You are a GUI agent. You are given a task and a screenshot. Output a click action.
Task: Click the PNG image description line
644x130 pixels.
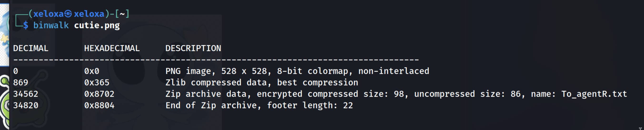click(297, 71)
